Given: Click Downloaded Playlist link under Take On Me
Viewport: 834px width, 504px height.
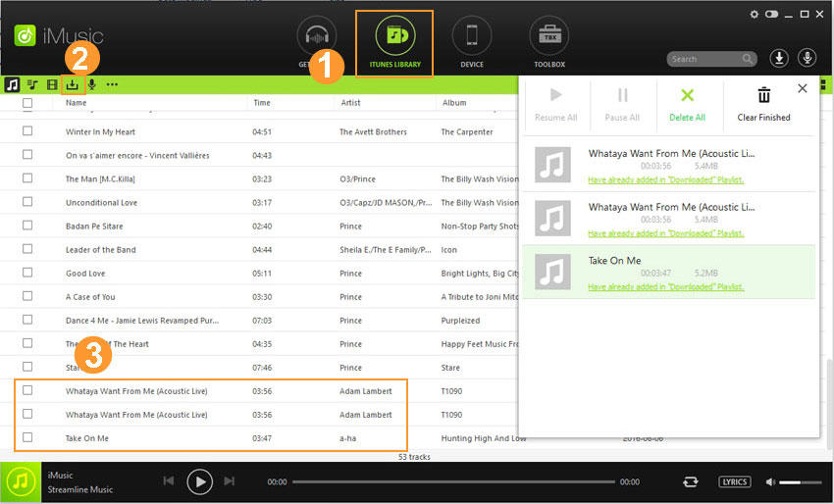Looking at the screenshot, I should point(666,287).
